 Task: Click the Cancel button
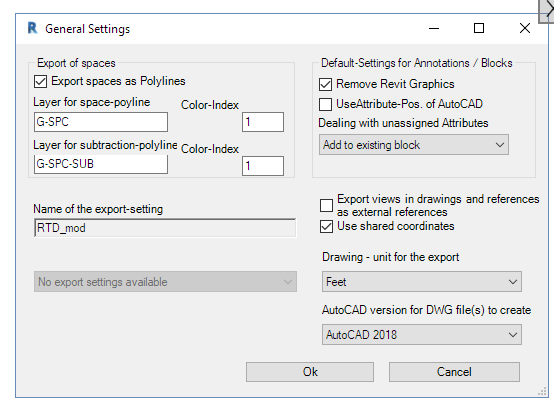[454, 372]
